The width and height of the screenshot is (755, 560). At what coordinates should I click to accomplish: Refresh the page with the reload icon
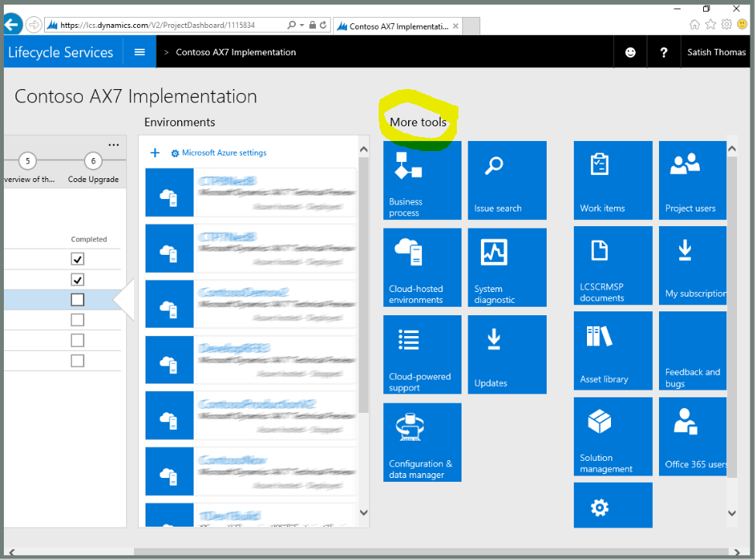click(323, 25)
